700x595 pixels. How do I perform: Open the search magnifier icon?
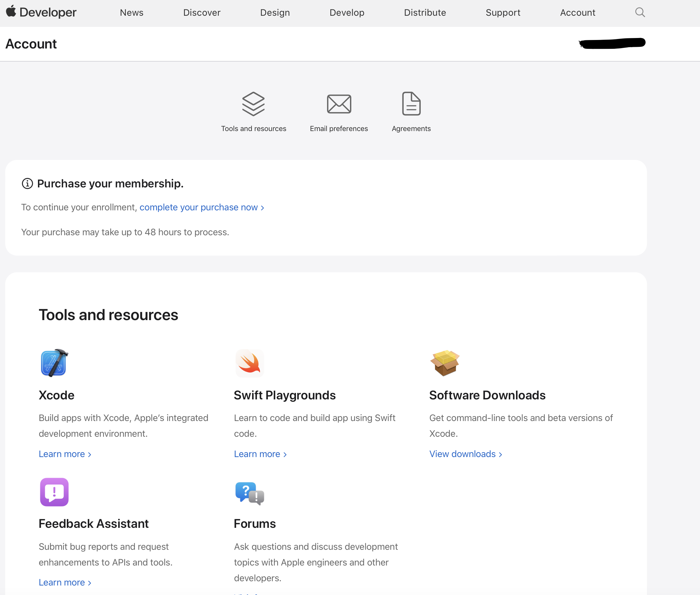640,12
